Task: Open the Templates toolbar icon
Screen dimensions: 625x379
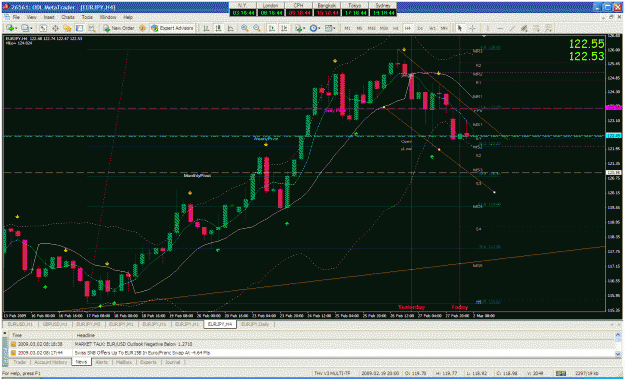Action: click(328, 28)
